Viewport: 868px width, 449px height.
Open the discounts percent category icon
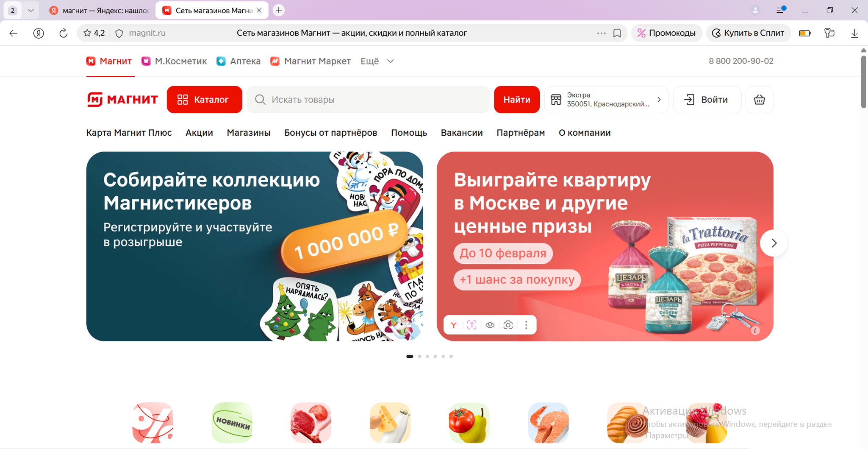[153, 423]
